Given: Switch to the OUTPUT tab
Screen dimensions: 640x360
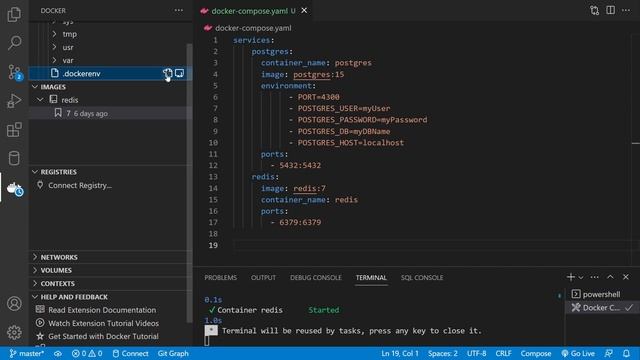Looking at the screenshot, I should [x=263, y=278].
